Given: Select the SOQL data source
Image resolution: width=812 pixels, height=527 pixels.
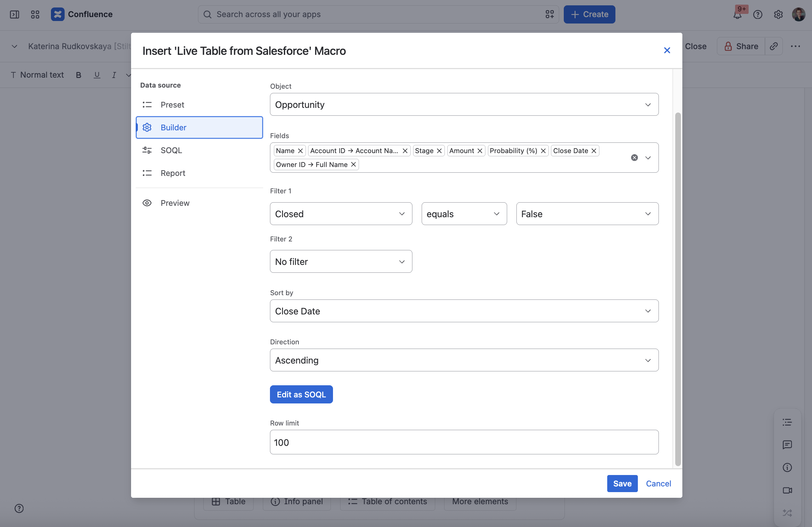Looking at the screenshot, I should tap(199, 150).
